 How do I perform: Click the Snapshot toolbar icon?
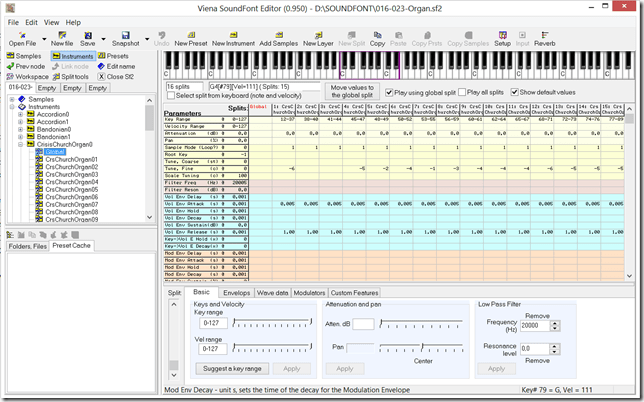click(x=125, y=37)
